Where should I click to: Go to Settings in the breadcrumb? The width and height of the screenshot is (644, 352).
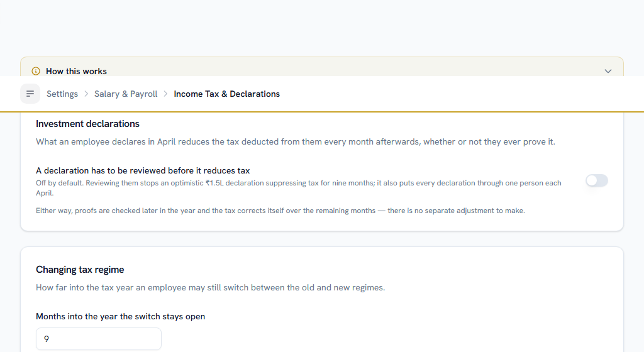coord(62,94)
